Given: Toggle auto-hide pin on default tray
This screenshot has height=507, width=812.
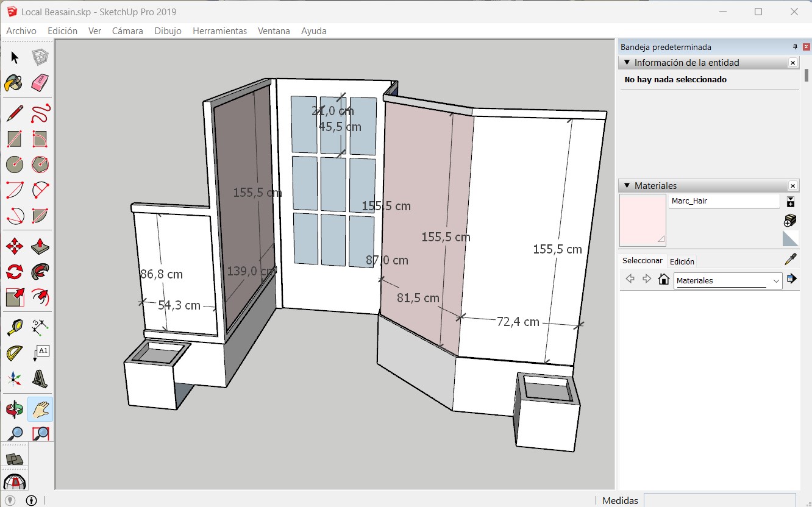Looking at the screenshot, I should point(795,47).
